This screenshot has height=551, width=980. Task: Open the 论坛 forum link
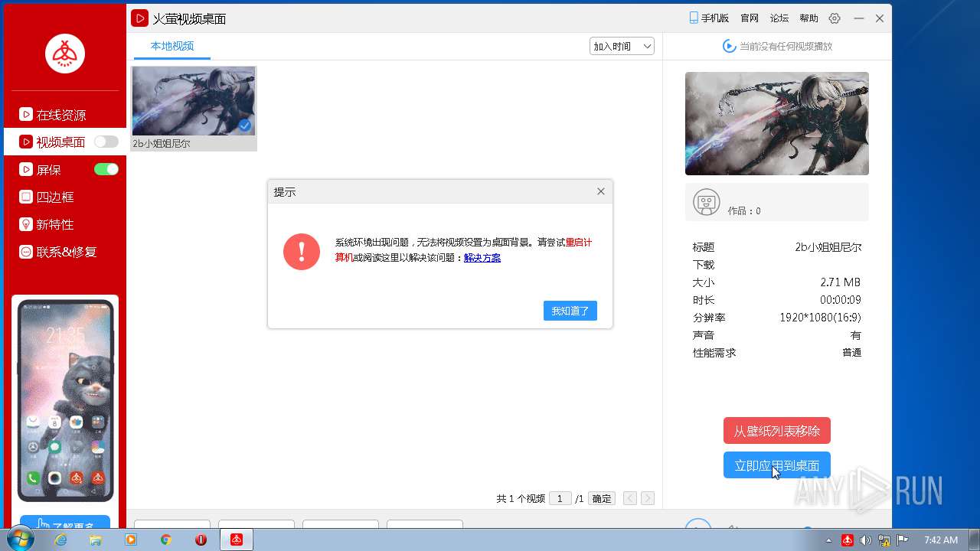[x=779, y=18]
